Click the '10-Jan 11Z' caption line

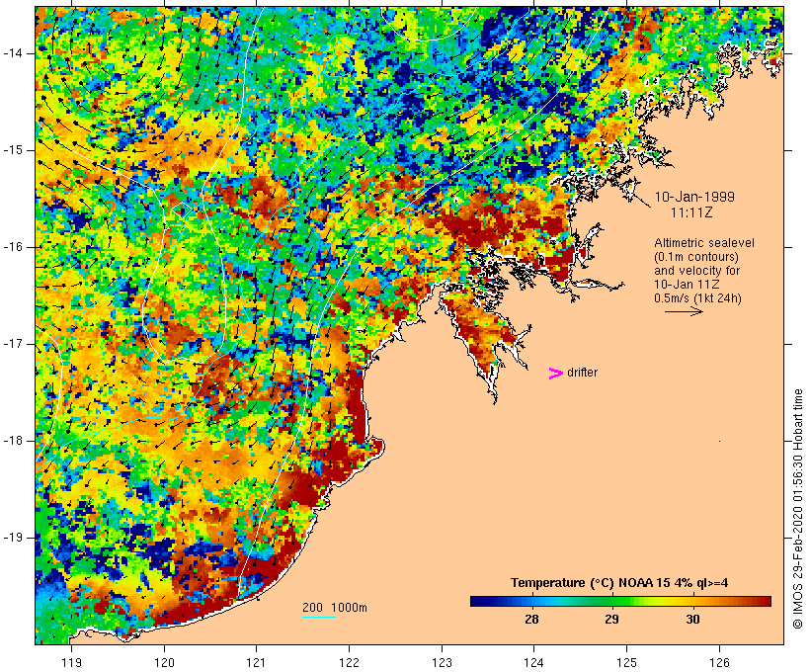(687, 285)
